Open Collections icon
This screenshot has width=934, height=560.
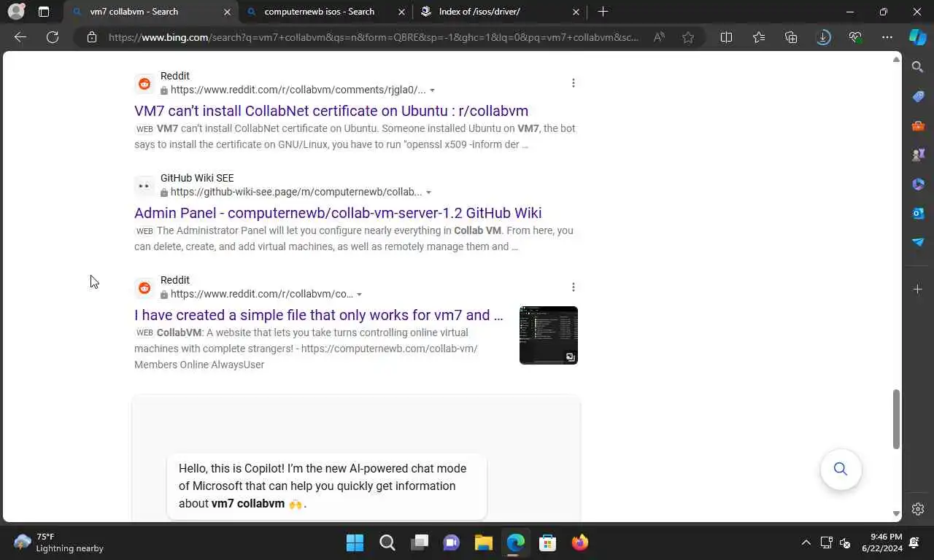tap(791, 37)
